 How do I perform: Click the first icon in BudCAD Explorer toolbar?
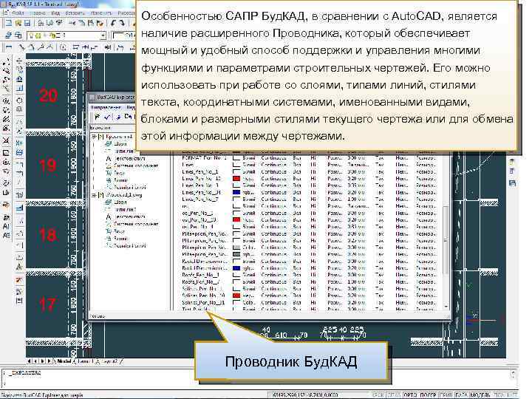[98, 117]
